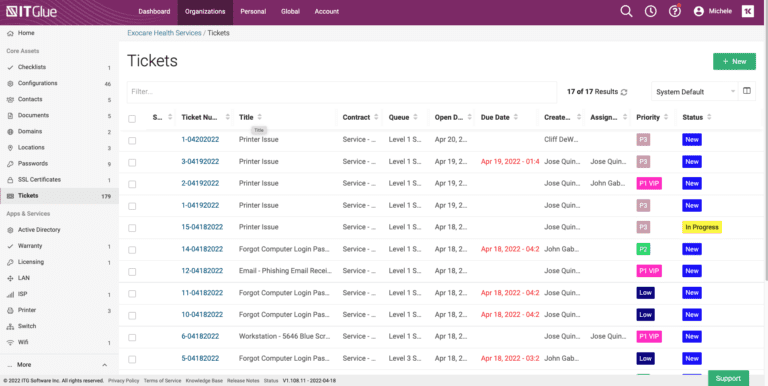Click the refresh results icon
768x386 pixels.
pos(624,92)
